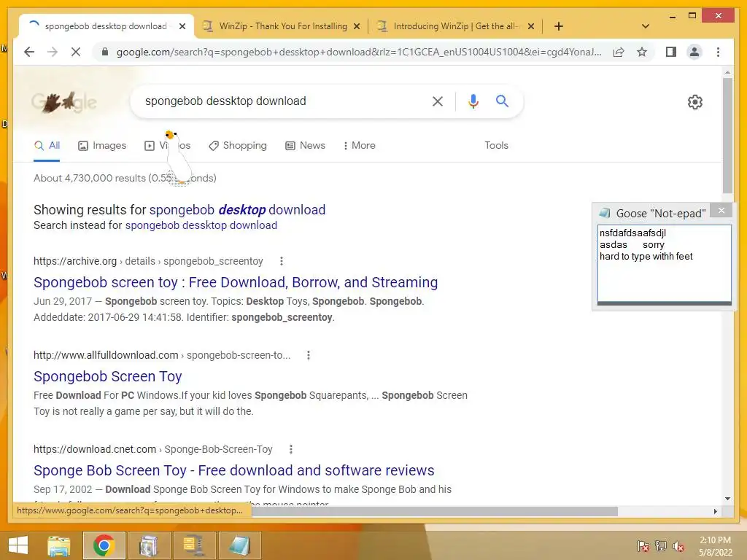Switch to Introducing WinZip tab
This screenshot has width=747, height=560.
(x=455, y=26)
